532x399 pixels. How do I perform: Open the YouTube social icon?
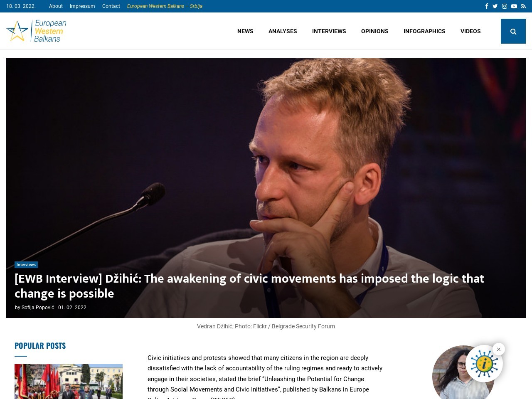point(514,6)
